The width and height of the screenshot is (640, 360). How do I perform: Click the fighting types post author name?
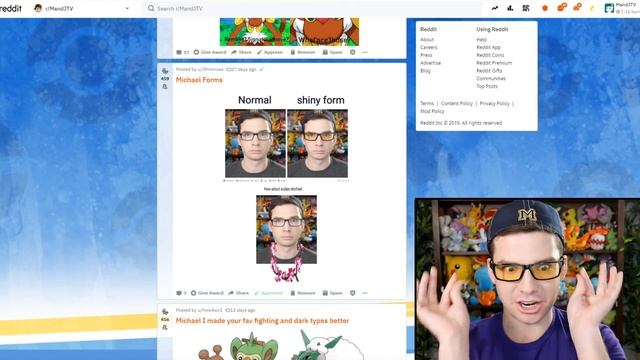tap(210, 310)
